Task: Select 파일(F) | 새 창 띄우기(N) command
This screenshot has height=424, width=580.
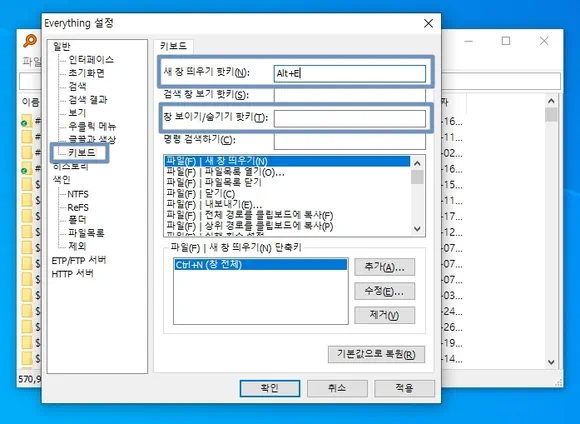Action: [287, 161]
